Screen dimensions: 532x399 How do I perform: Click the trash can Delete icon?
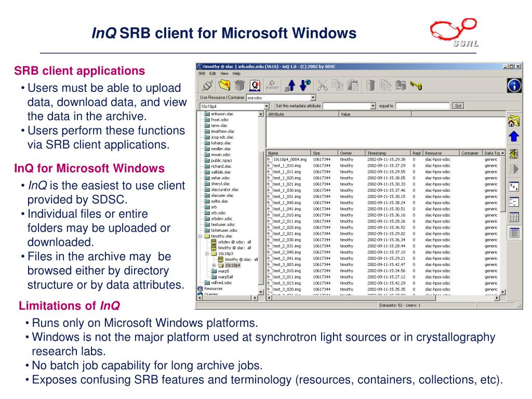(370, 86)
